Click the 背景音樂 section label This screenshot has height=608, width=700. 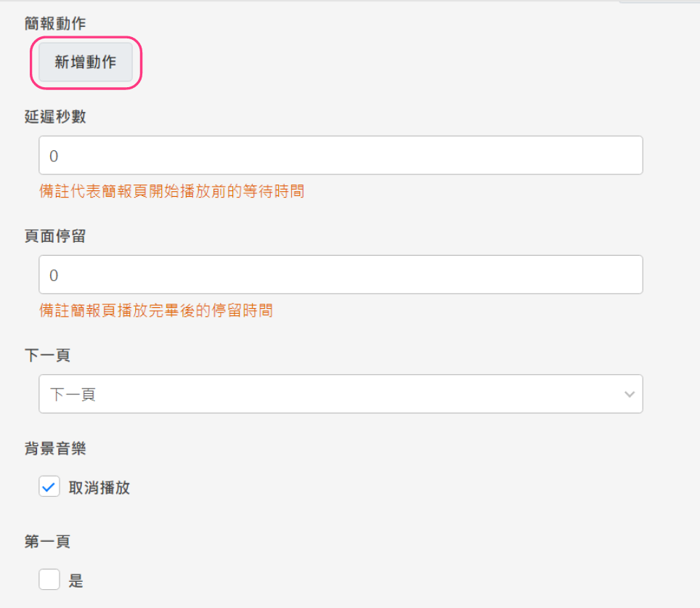(x=55, y=448)
